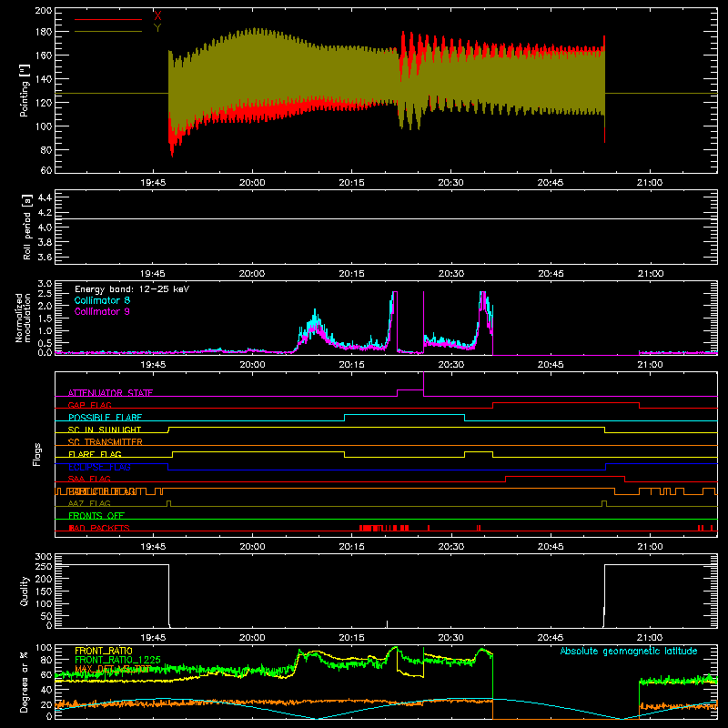Click the red X legend label
Image resolution: width=728 pixels, height=728 pixels.
(157, 16)
